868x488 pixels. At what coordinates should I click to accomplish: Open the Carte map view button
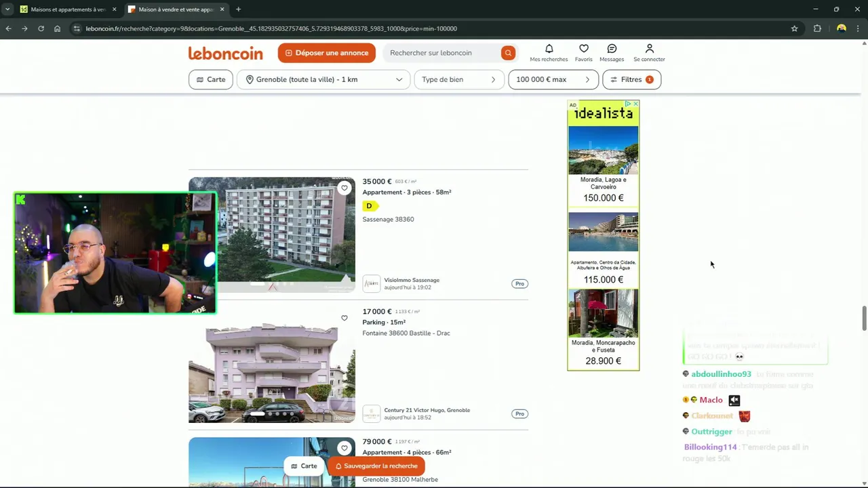pos(211,79)
